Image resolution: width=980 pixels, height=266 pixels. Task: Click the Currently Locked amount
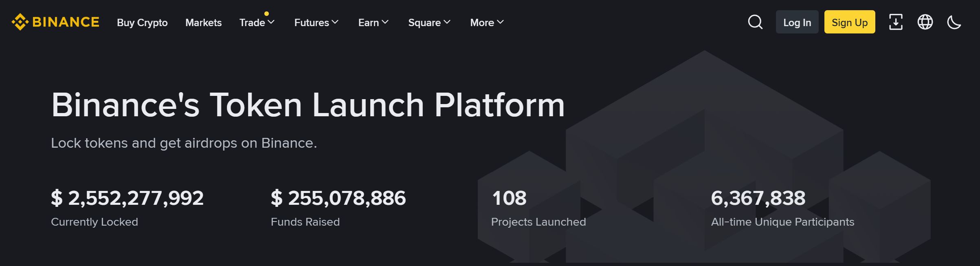point(127,198)
